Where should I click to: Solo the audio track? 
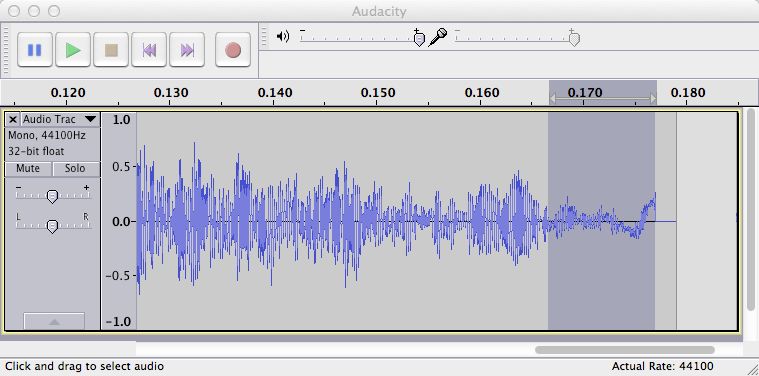point(76,168)
